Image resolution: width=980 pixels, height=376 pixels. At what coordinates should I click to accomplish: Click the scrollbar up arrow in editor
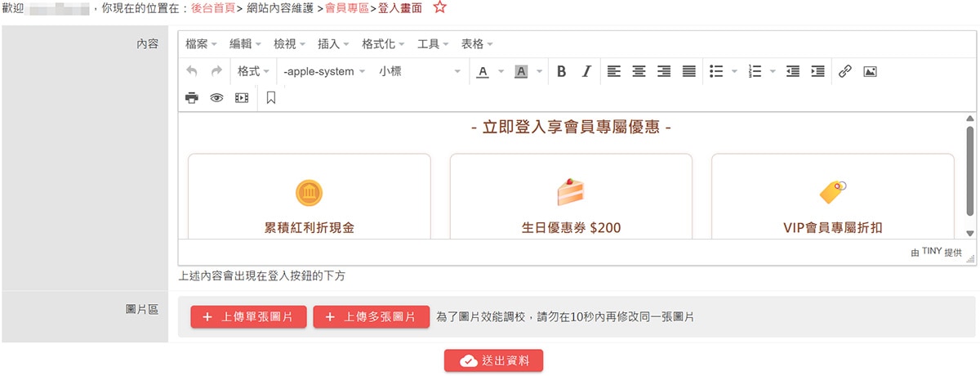[x=970, y=119]
